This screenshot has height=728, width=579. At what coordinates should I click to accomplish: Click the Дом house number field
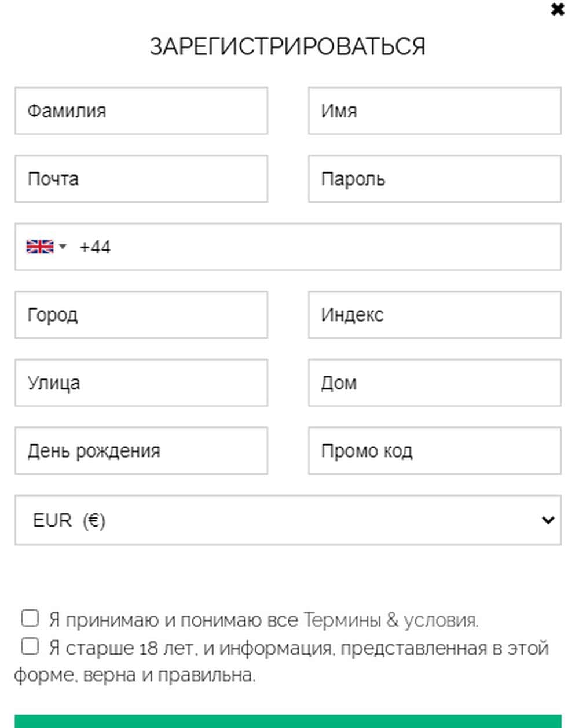point(434,383)
